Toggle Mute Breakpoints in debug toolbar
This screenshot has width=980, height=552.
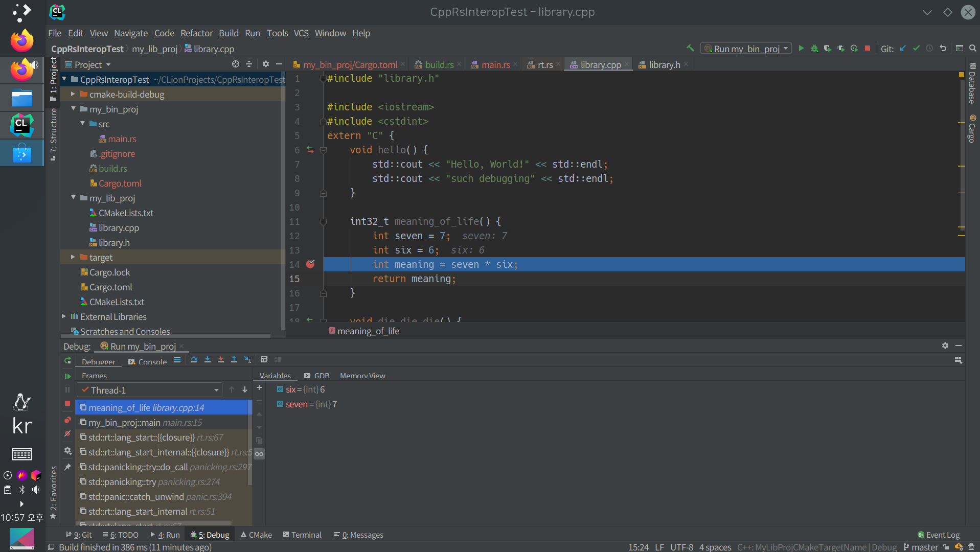[67, 433]
